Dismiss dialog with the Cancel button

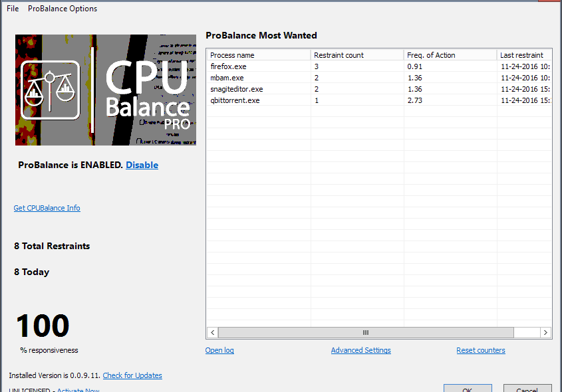pos(527,389)
